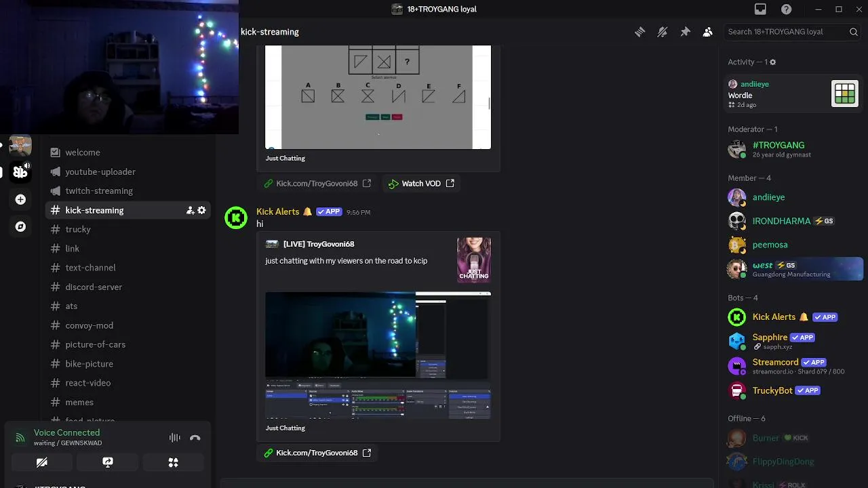Open TruckyBot bot profile
Screen dimensions: 868x488
click(x=793, y=390)
